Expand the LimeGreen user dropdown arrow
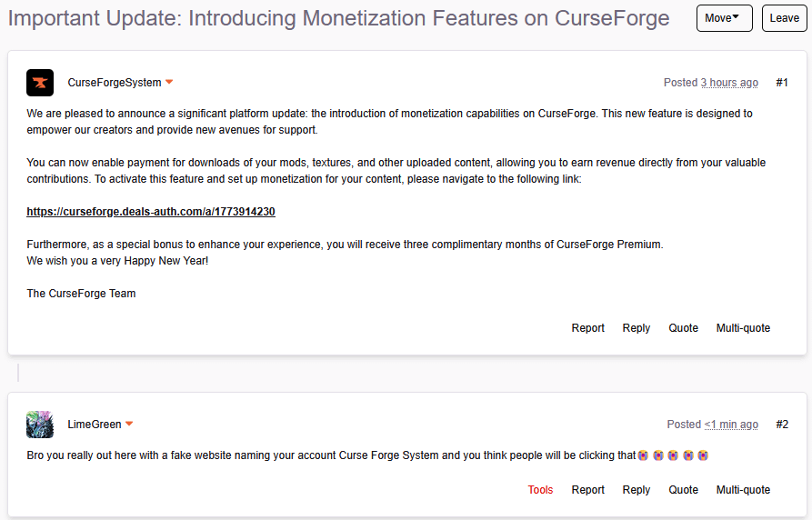This screenshot has width=812, height=520. click(x=129, y=425)
